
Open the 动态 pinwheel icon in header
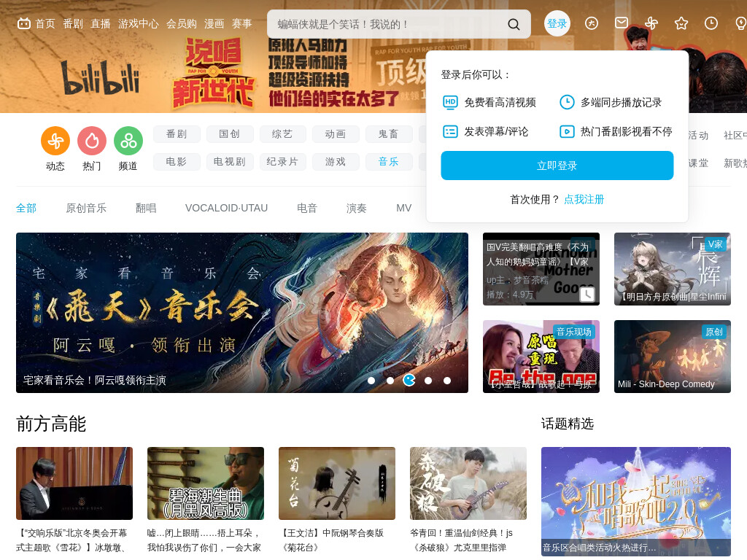point(651,23)
